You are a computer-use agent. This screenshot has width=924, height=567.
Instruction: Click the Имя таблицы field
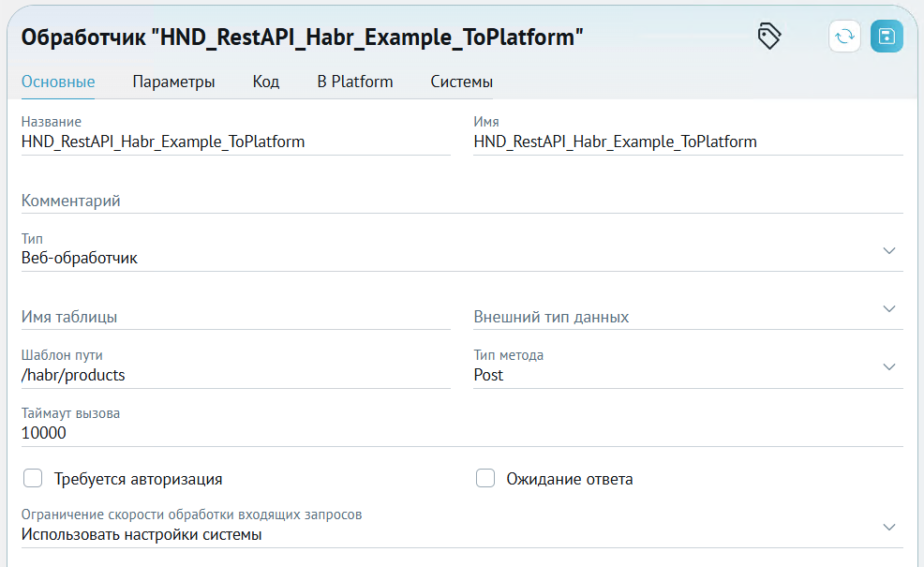pyautogui.click(x=236, y=317)
